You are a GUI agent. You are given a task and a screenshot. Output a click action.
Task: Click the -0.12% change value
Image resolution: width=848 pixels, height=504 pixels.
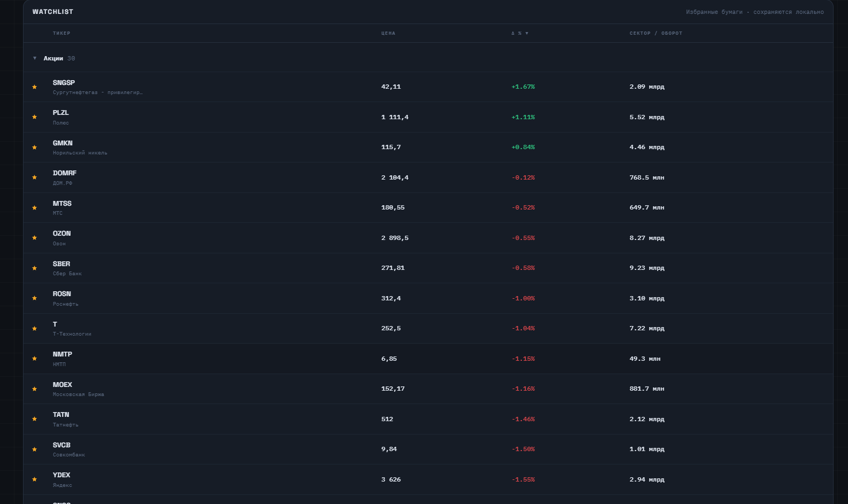[x=523, y=177]
